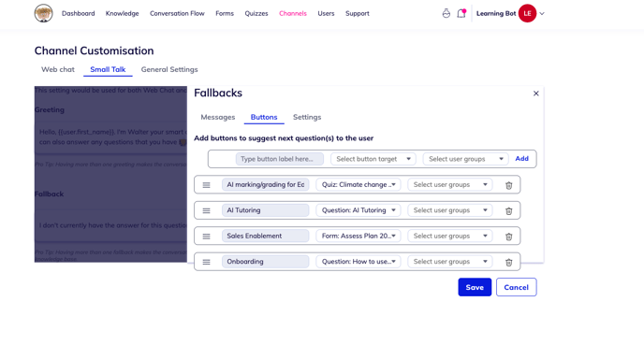This screenshot has width=644, height=359.
Task: Select the Buttons tab in Fallbacks
Action: pos(264,117)
